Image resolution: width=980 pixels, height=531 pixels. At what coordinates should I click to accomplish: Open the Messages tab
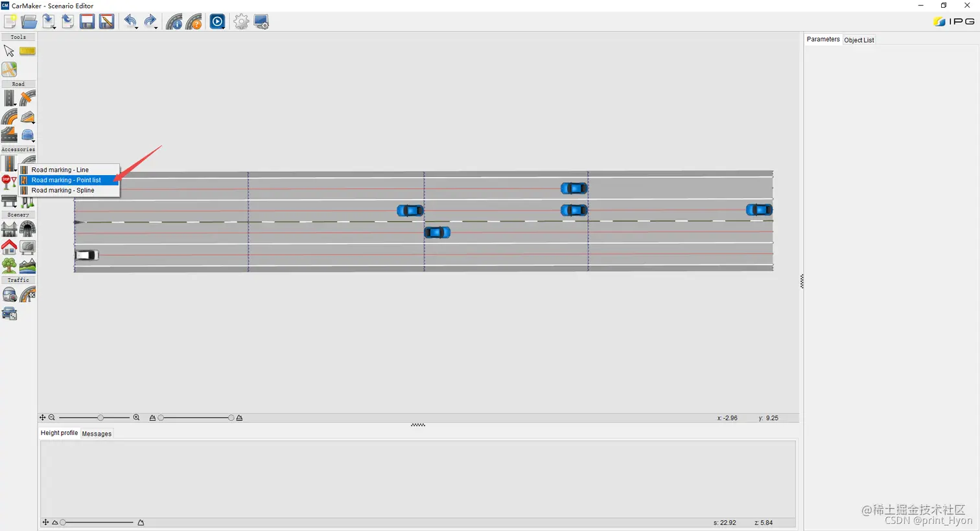pyautogui.click(x=97, y=434)
